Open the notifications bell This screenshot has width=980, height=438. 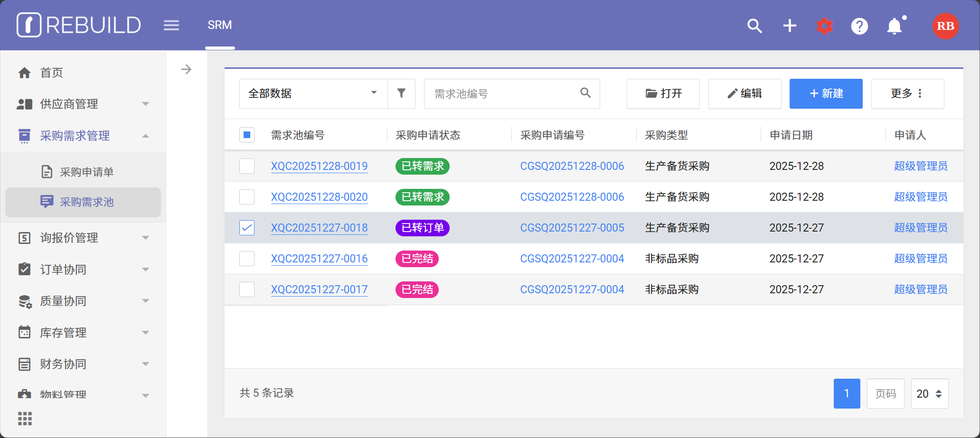point(895,26)
